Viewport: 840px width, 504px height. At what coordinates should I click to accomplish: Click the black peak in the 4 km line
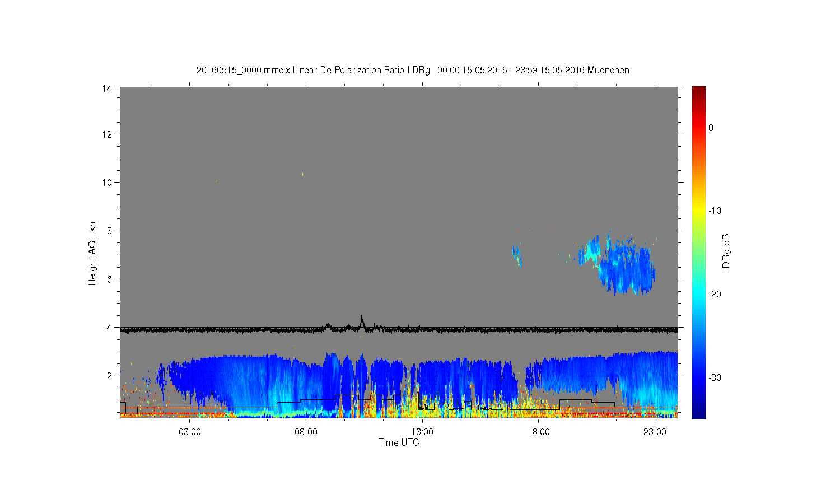point(361,321)
